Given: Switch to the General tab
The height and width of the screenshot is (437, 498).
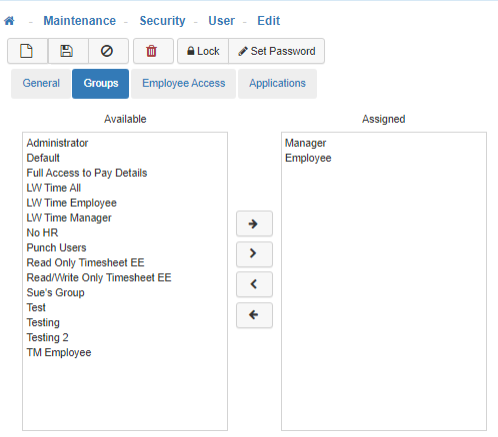Looking at the screenshot, I should point(41,83).
